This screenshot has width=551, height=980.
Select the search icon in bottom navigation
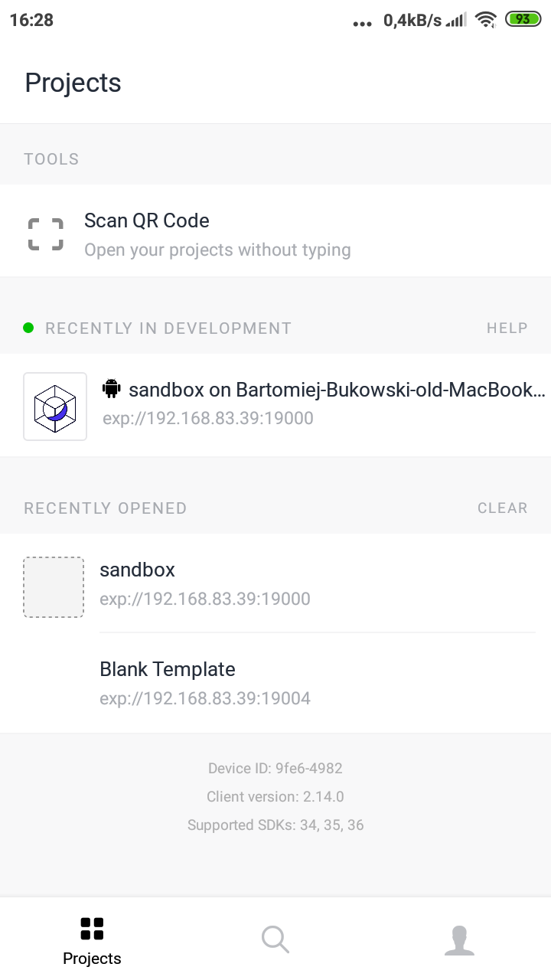pos(275,939)
